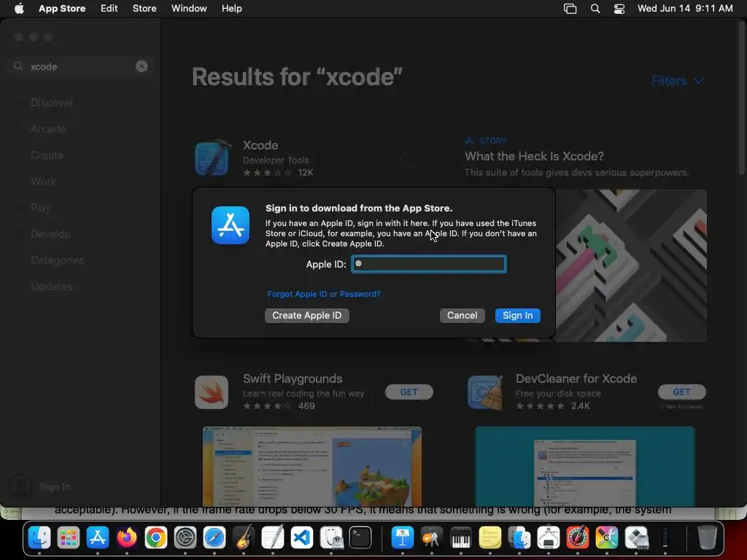747x560 pixels.
Task: Open the piano keyboard app in dock
Action: [x=461, y=538]
